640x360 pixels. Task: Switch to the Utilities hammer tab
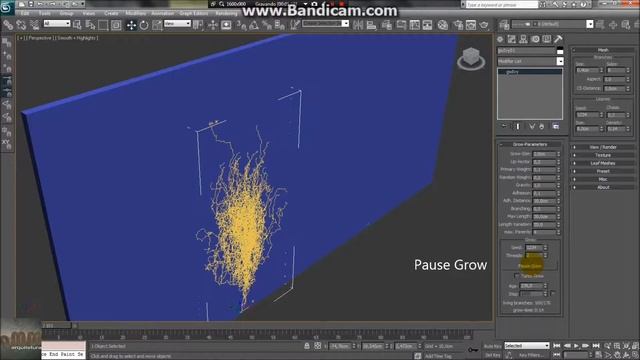[558, 39]
